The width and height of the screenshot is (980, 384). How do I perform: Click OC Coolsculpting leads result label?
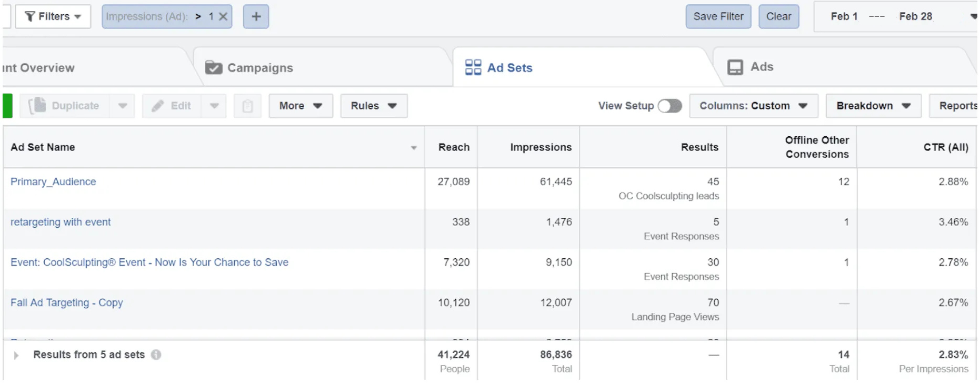(668, 196)
